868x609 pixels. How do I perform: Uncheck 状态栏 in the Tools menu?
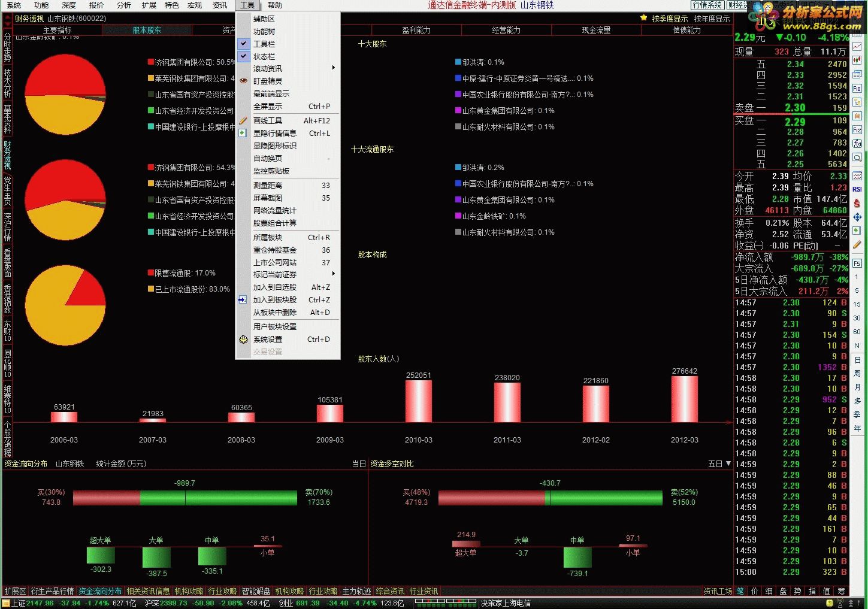point(288,56)
